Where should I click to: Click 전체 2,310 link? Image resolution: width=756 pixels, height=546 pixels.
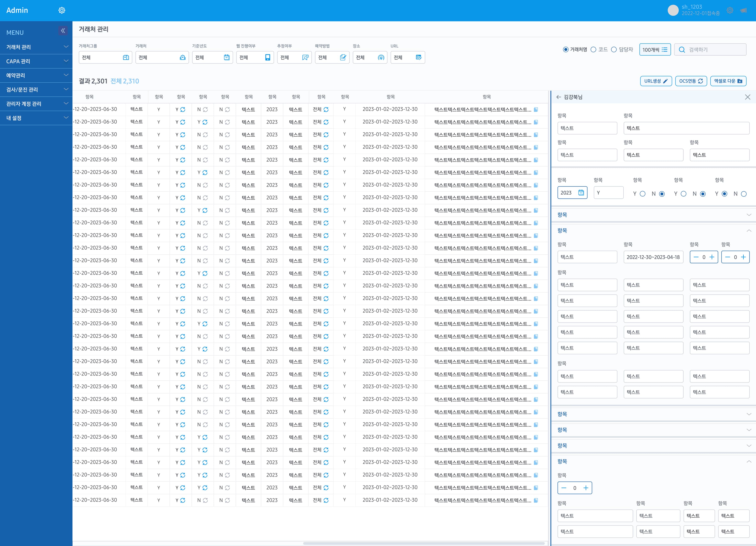tap(124, 81)
